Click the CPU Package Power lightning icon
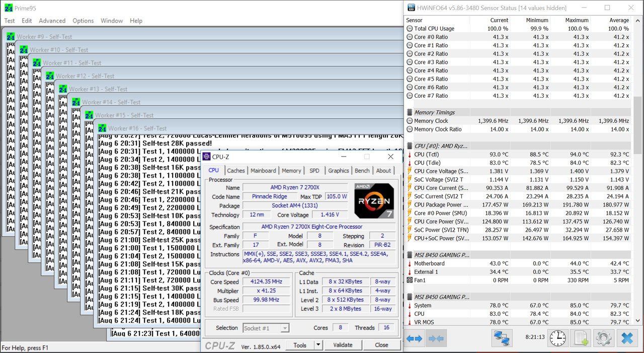The image size is (644, 353). click(x=410, y=204)
